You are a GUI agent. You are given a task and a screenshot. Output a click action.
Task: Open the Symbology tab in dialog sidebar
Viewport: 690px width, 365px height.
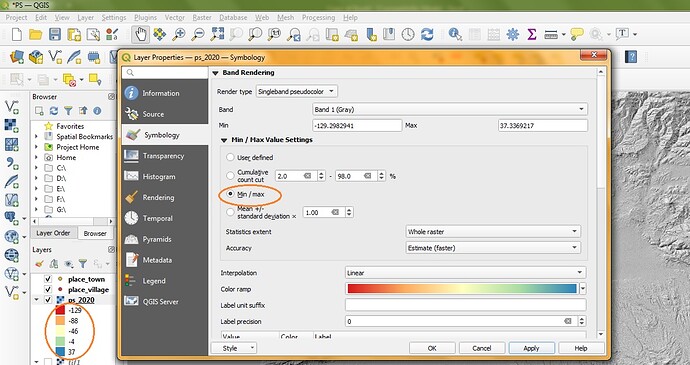165,135
